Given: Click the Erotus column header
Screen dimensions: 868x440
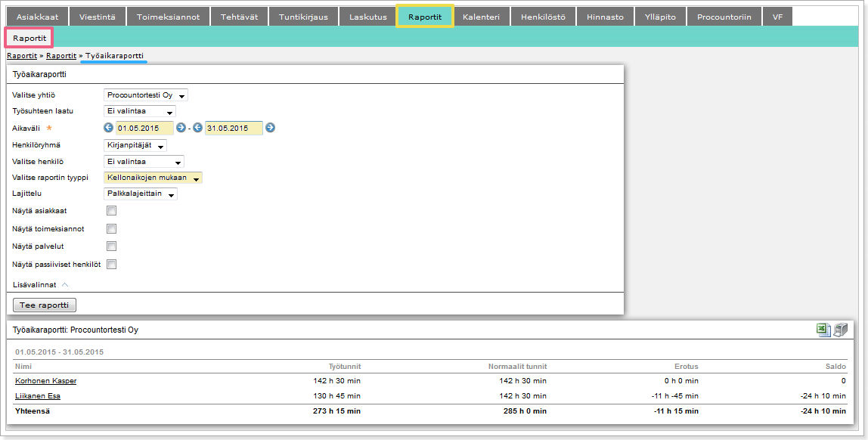Looking at the screenshot, I should (687, 367).
